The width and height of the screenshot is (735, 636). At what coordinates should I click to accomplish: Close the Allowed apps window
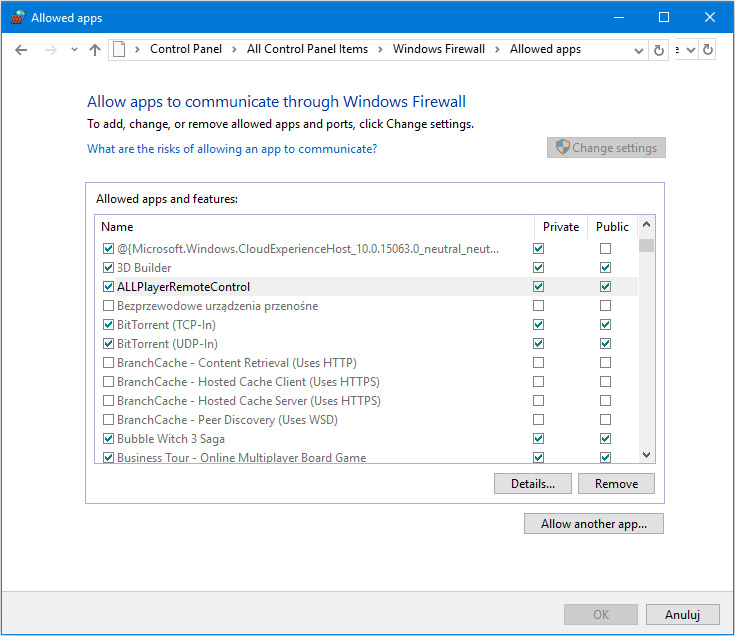click(709, 17)
